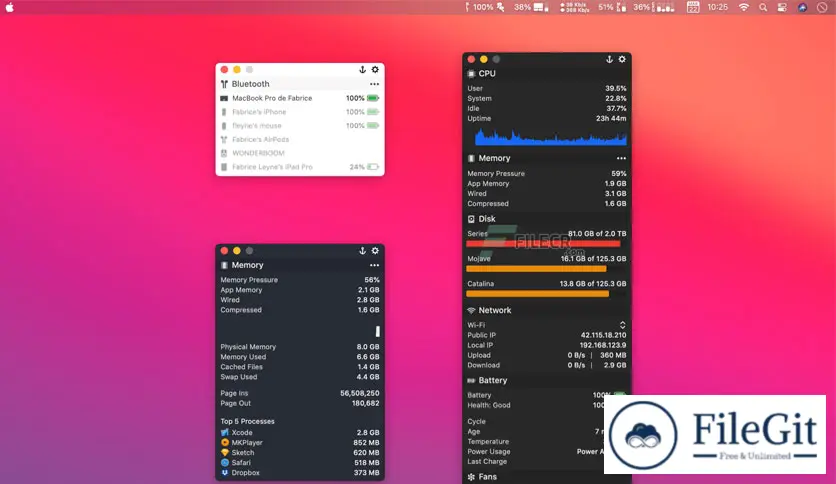Viewport: 836px width, 484px height.
Task: Click the Wi-Fi icon in menu bar
Action: (x=743, y=7)
